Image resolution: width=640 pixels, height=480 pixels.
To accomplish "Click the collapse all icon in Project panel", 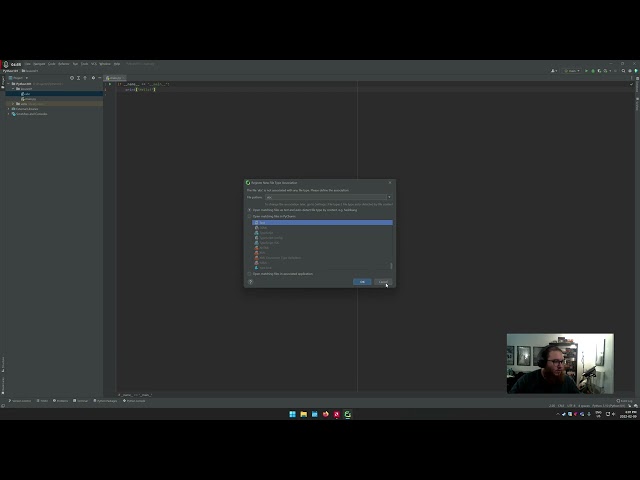I will pyautogui.click(x=85, y=78).
